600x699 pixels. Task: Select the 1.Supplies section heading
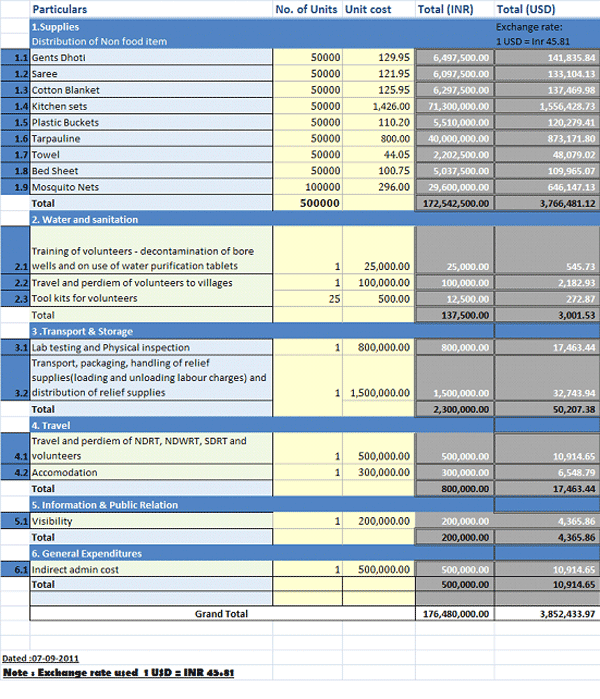point(55,27)
